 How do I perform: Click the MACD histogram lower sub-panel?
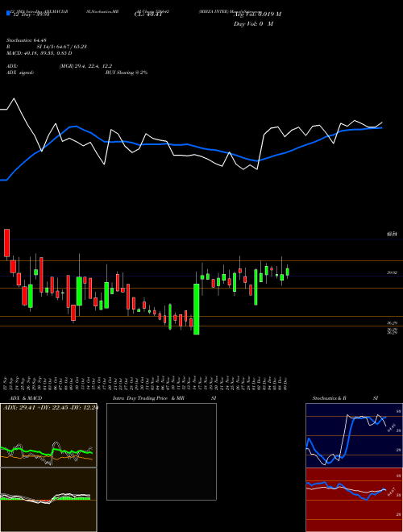(x=48, y=500)
